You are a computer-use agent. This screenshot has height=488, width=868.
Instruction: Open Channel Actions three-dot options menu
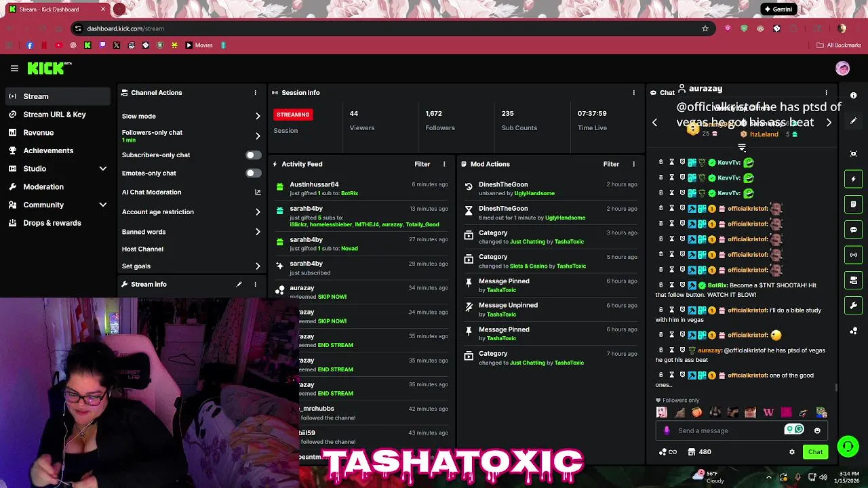tap(256, 93)
